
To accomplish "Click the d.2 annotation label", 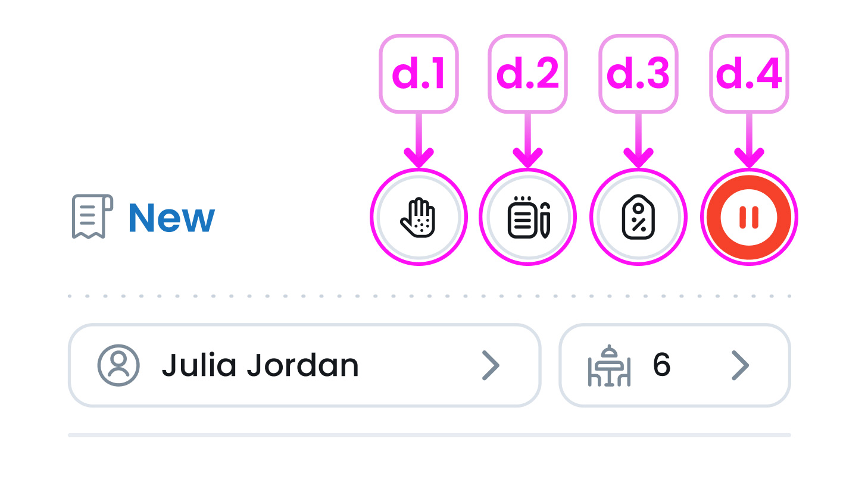I will coord(528,74).
